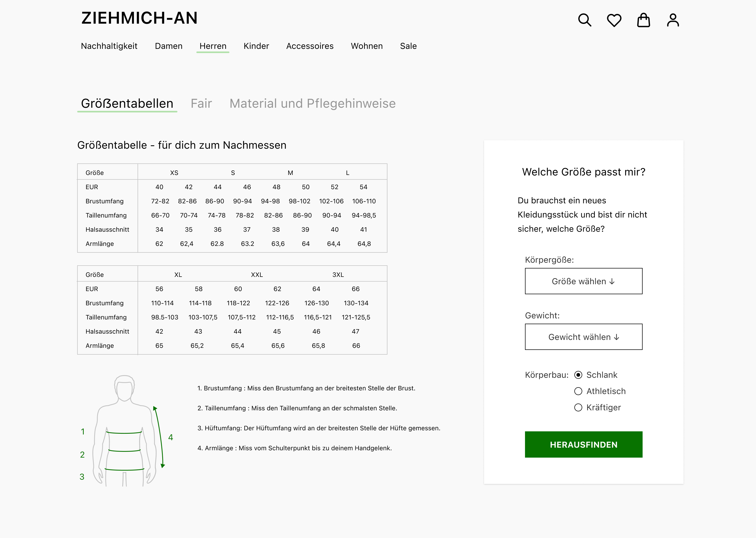Open the Damen navigation menu
The height and width of the screenshot is (538, 756).
pos(169,46)
